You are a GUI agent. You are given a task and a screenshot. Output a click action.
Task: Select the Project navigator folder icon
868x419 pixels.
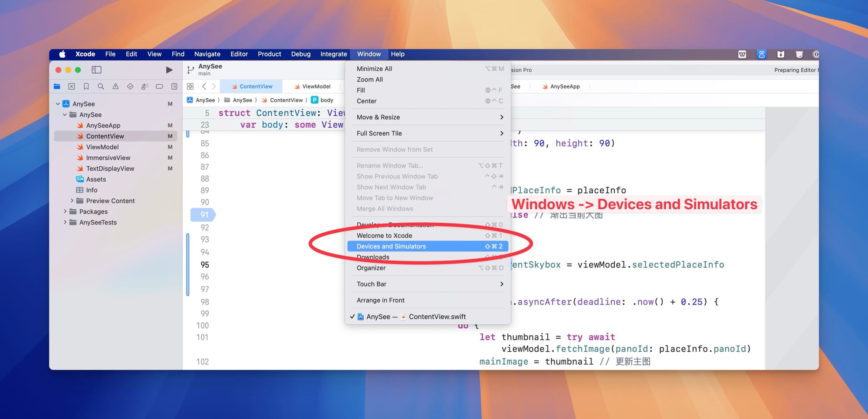click(57, 86)
